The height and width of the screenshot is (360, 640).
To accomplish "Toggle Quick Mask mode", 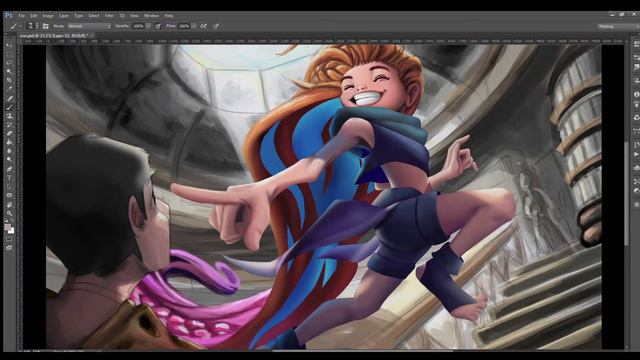I will point(9,240).
